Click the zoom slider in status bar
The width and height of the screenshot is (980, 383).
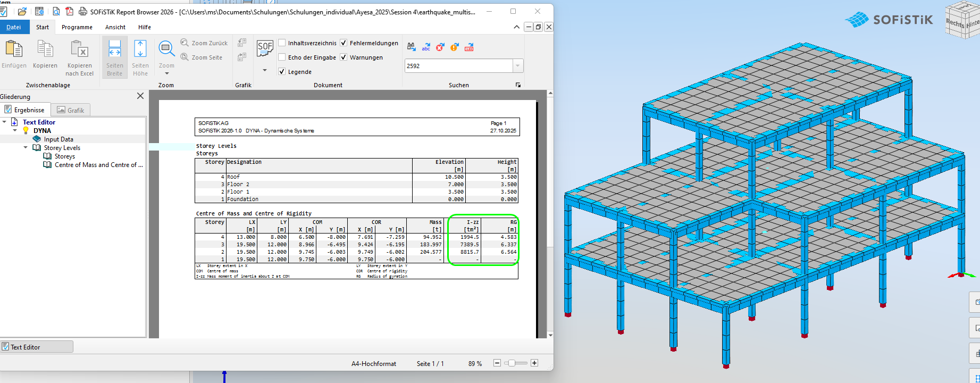[x=511, y=363]
